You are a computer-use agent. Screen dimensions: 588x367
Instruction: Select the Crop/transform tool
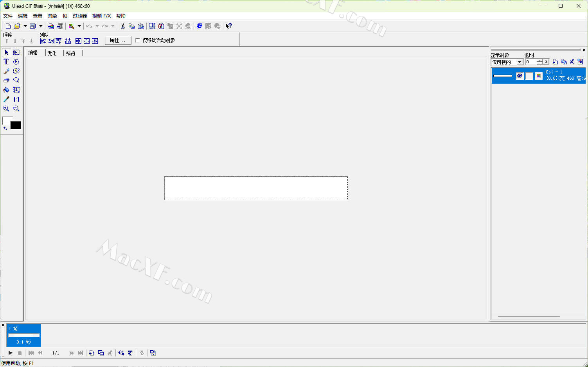16,90
